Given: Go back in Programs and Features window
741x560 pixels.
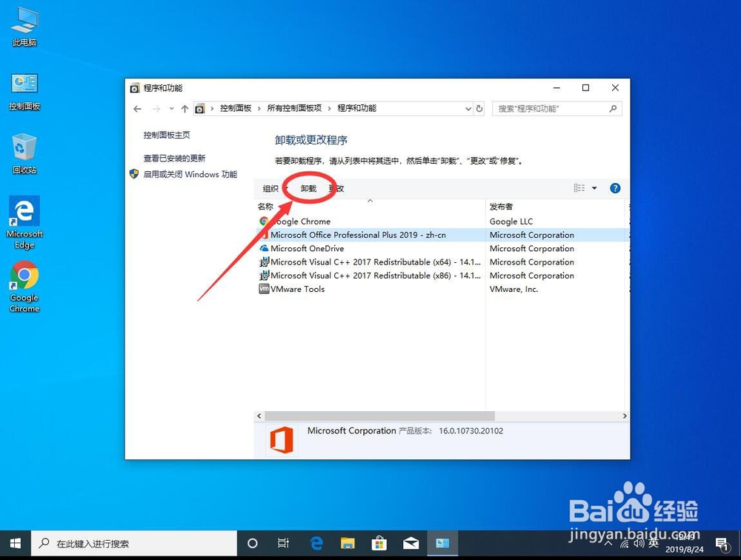Looking at the screenshot, I should coord(137,109).
